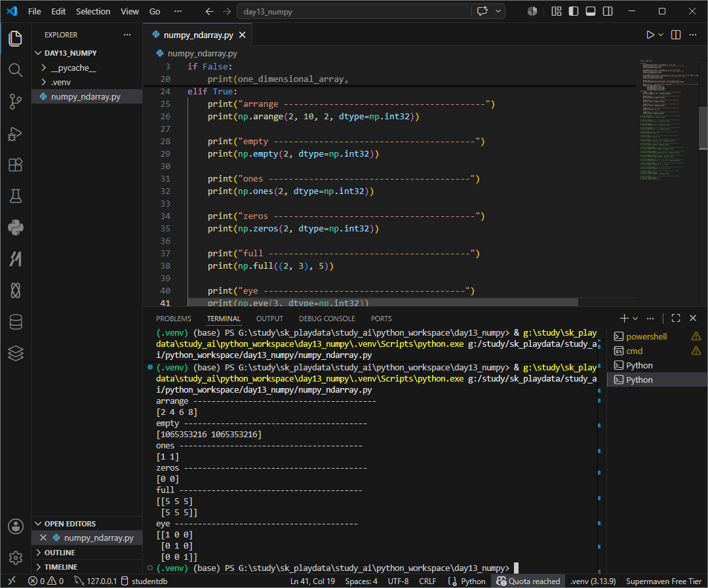
Task: Open the chat dropdown chevron in title bar
Action: coord(498,11)
